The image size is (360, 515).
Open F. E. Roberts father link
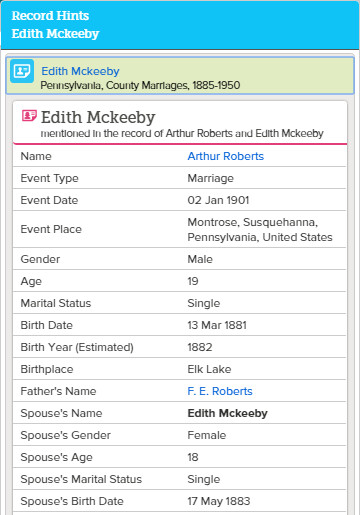pos(220,391)
